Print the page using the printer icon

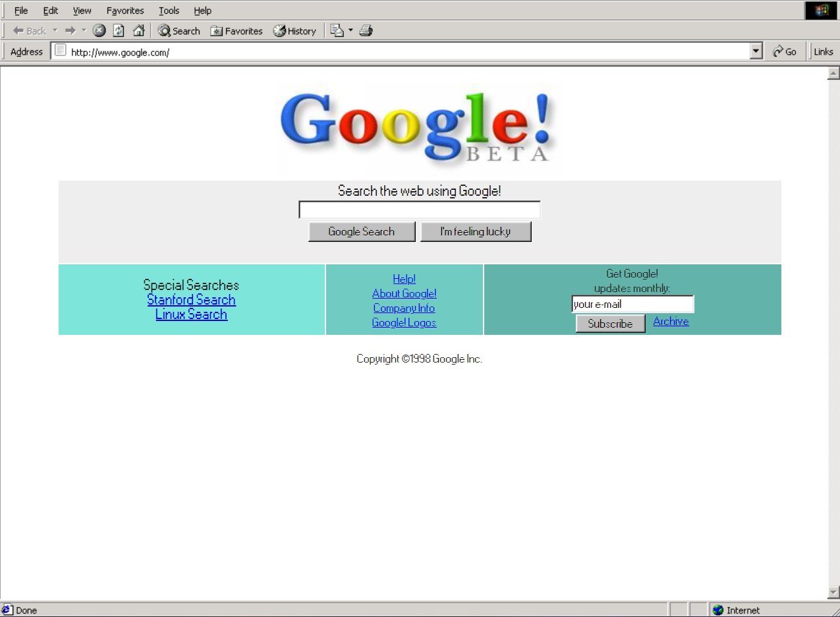[366, 31]
